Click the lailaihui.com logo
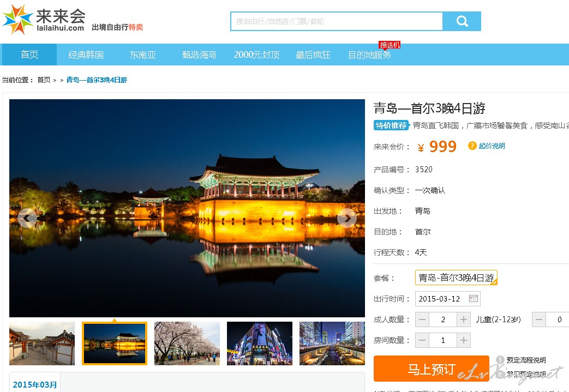569x392 pixels. click(x=44, y=19)
